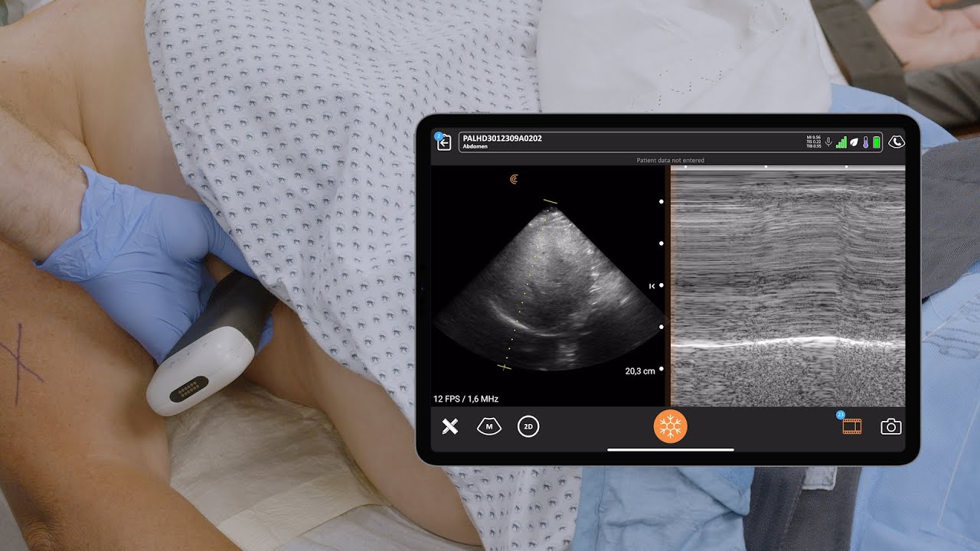Open the measurement tools crossed-ruler icon
The height and width of the screenshot is (551, 980).
(450, 427)
